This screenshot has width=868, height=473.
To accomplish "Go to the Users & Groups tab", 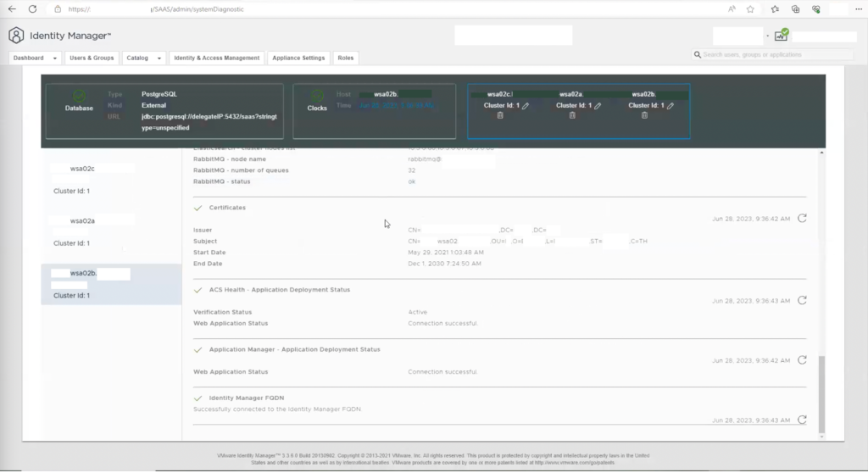I will point(92,58).
